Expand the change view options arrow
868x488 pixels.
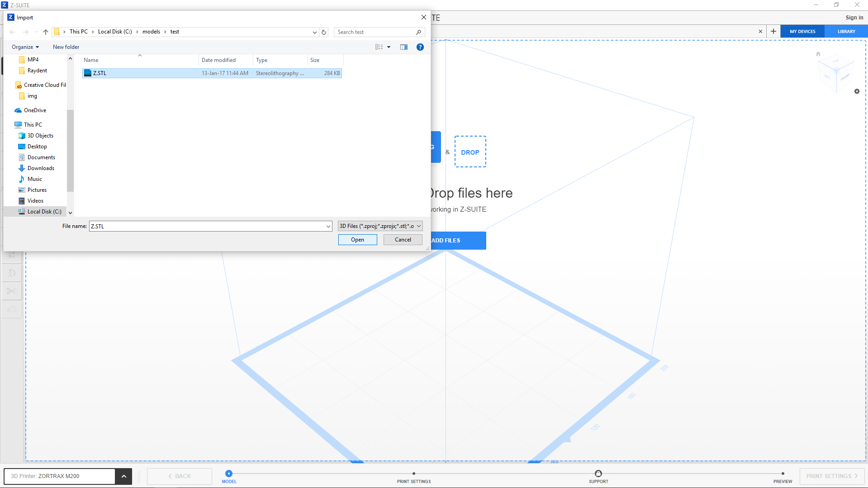(389, 47)
